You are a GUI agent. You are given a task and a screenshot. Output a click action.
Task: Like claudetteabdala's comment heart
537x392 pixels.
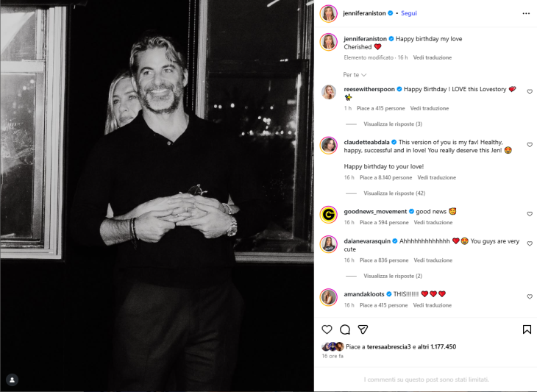click(530, 145)
